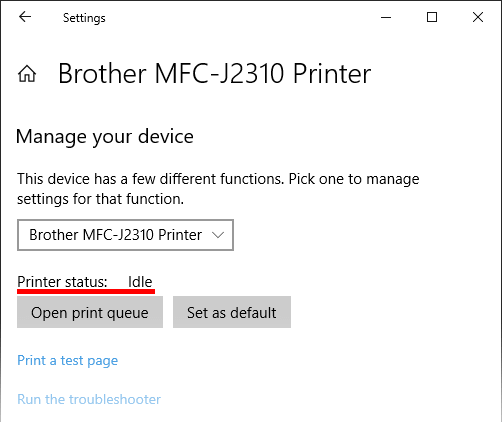The image size is (502, 422).
Task: Click the device functions description paragraph
Action: point(218,189)
